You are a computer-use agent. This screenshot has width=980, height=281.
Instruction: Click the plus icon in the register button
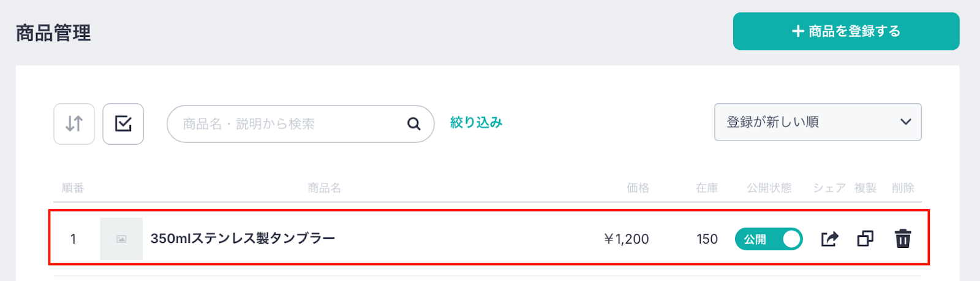coord(797,31)
